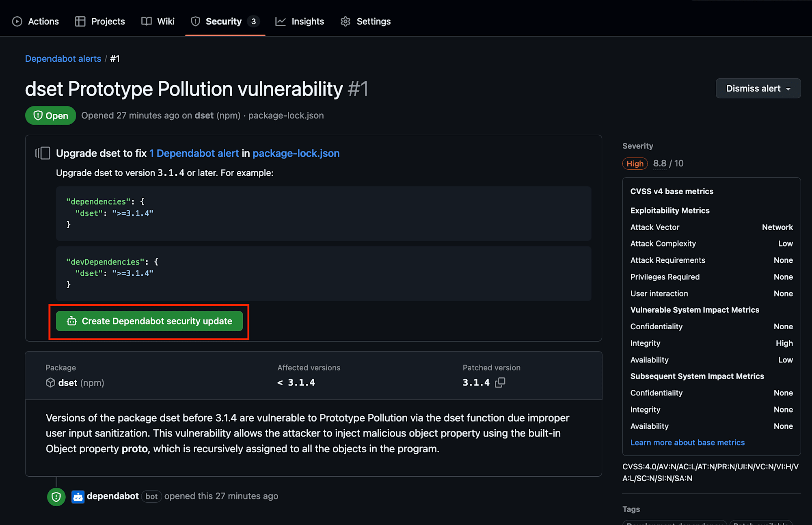This screenshot has height=525, width=812.
Task: Click the Security shield icon in nav
Action: 195,22
